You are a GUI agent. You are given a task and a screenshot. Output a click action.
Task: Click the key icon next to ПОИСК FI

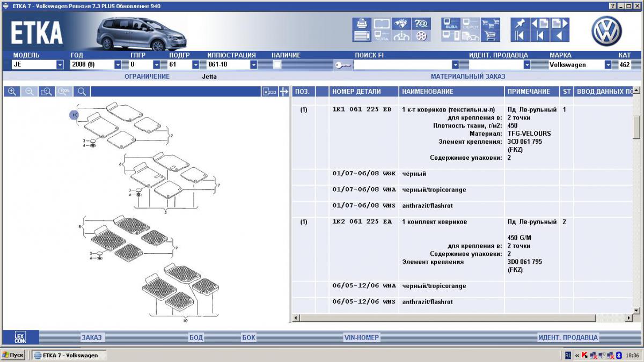coord(343,65)
